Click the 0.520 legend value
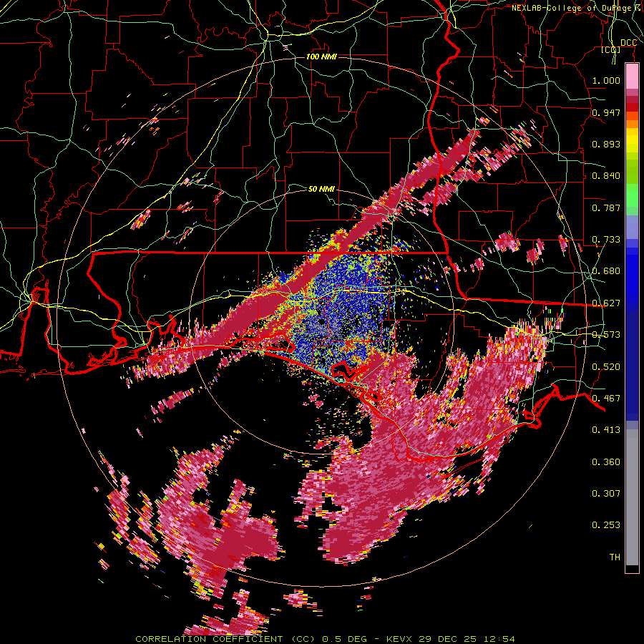The width and height of the screenshot is (644, 644). coord(606,367)
